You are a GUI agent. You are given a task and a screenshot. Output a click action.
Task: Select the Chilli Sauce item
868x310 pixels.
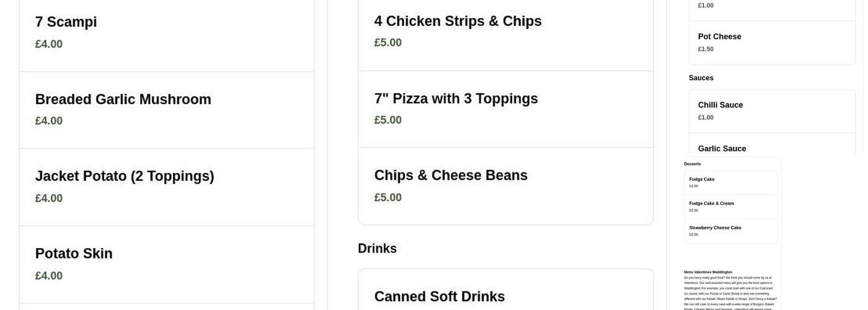coord(771,111)
